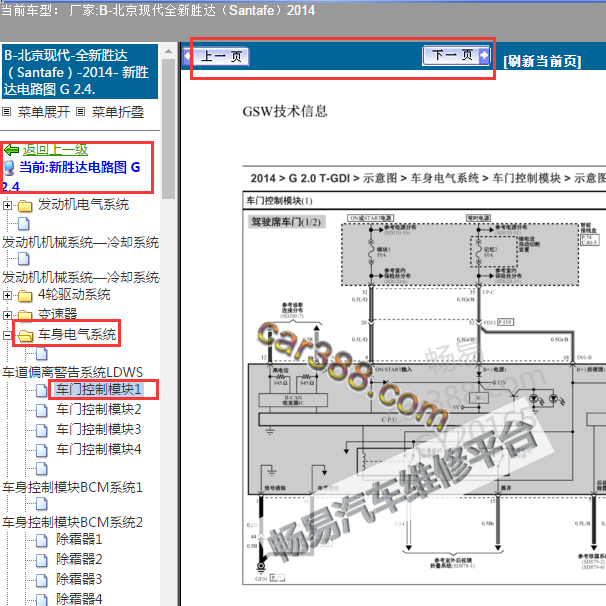The image size is (606, 606).
Task: Open 车身控制模块BCM系统2 page
Action: [73, 522]
